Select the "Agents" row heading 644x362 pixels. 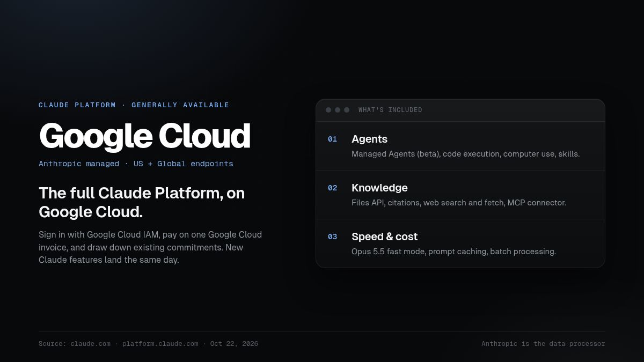369,139
